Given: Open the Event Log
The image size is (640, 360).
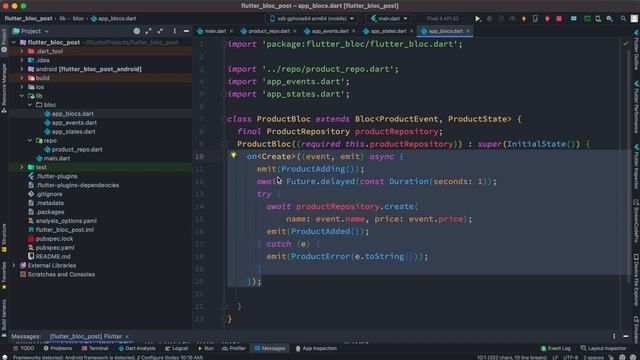Looking at the screenshot, I should tap(556, 348).
